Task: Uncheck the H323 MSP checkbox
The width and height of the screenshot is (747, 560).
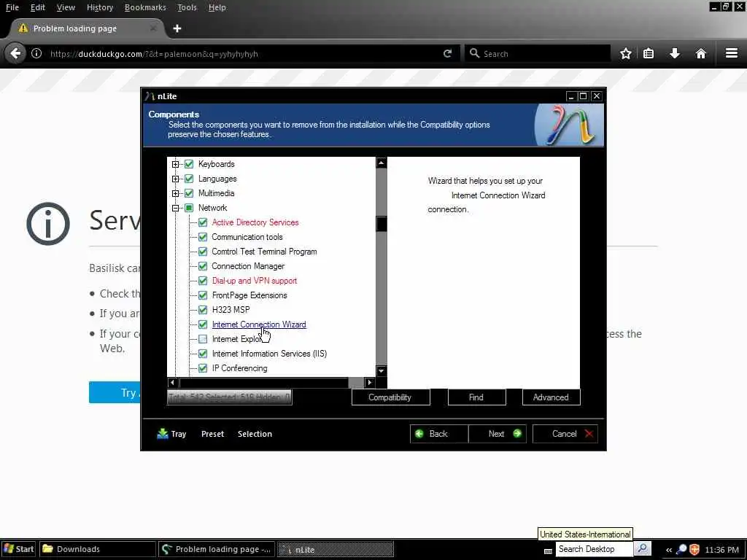Action: (203, 309)
